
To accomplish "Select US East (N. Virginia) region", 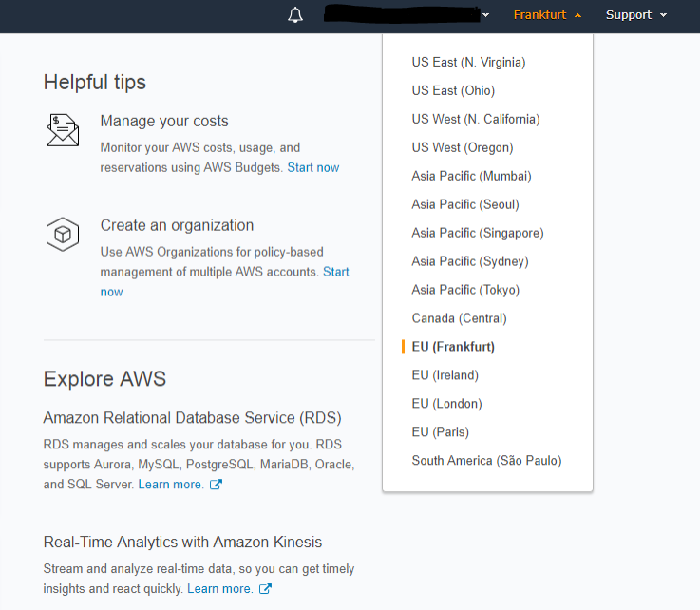I will point(468,62).
